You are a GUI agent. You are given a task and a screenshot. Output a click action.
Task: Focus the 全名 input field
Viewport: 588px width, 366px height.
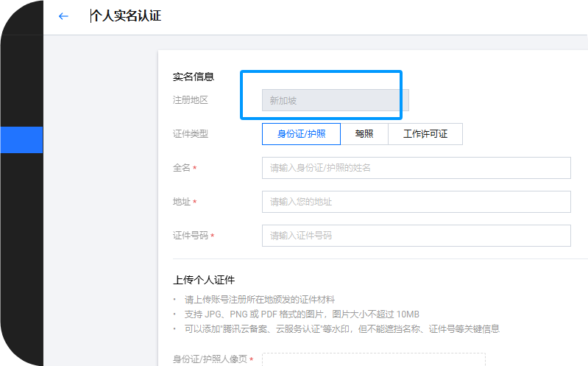(x=416, y=168)
